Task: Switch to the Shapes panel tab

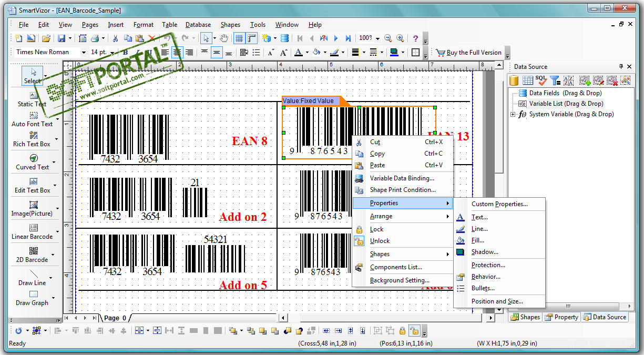Action: 525,317
